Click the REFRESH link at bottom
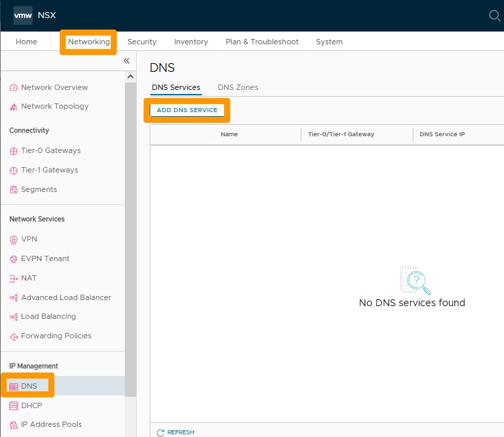 coord(176,432)
